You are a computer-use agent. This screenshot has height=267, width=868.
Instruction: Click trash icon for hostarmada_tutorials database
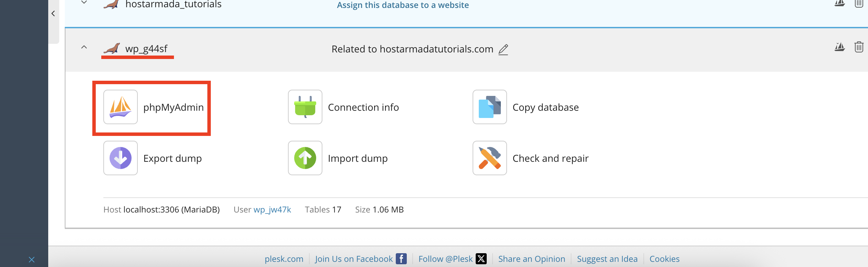tap(859, 3)
